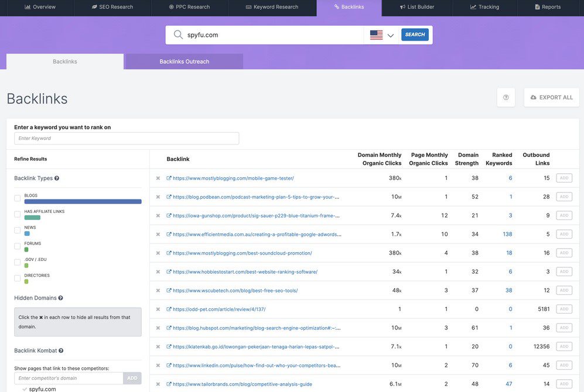Hide wscubetech.com row with X

coord(158,290)
